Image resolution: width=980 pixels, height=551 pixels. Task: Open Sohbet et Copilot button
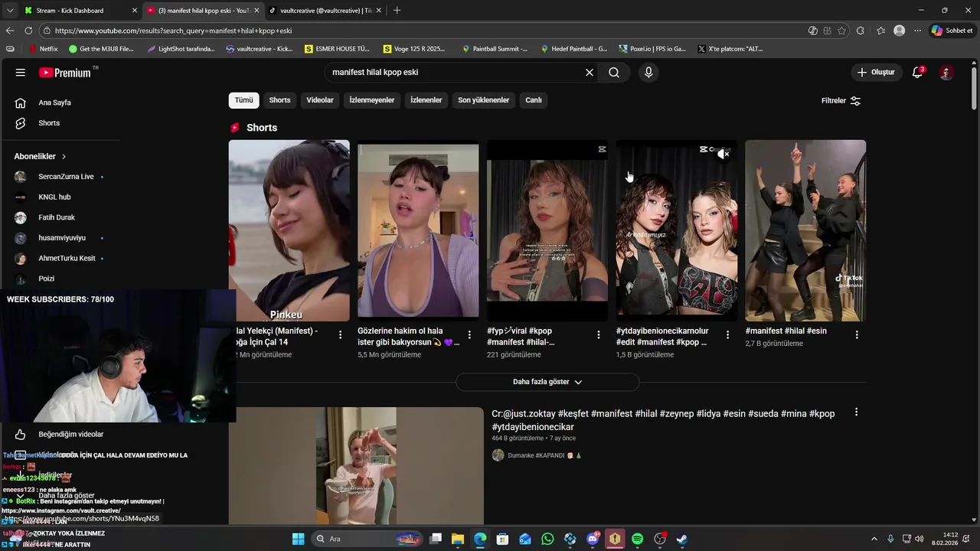(952, 31)
